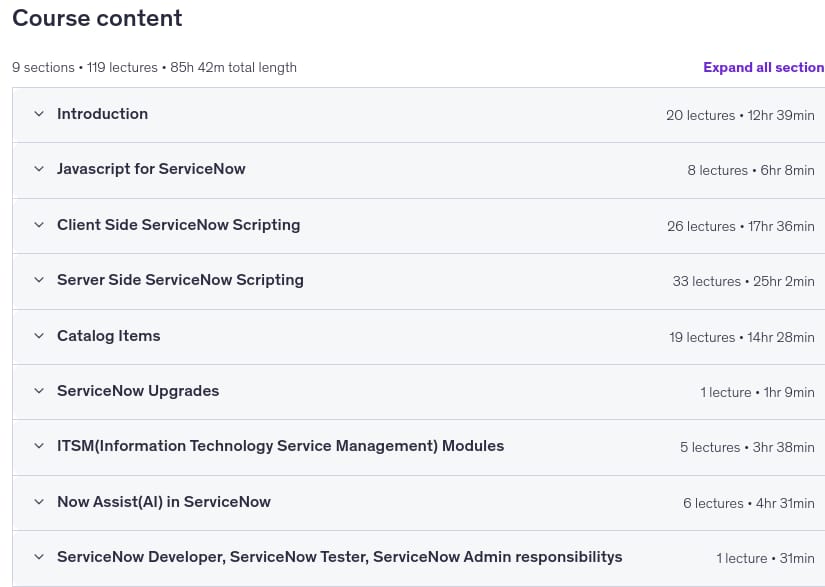Expand the ITSM Modules section chevron

[x=39, y=446]
